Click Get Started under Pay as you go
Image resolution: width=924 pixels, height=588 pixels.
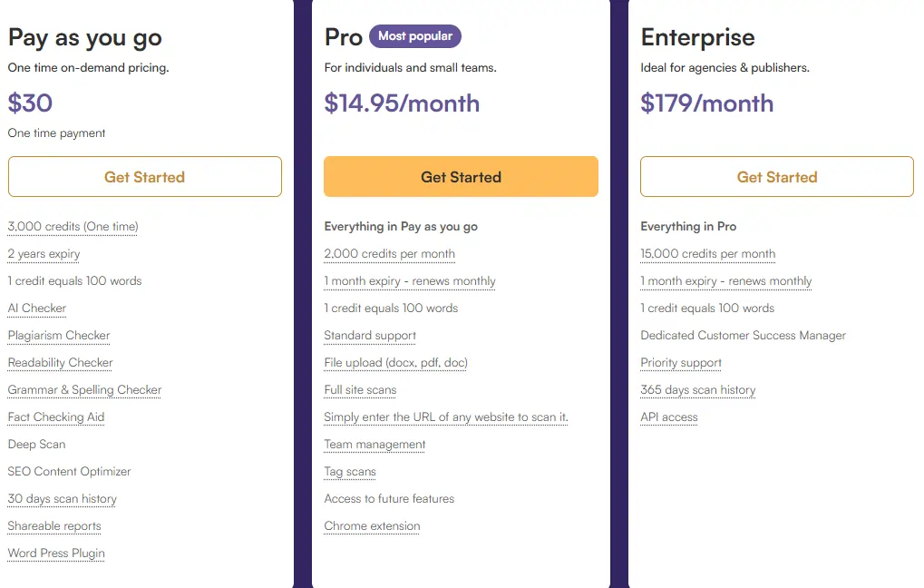point(144,176)
